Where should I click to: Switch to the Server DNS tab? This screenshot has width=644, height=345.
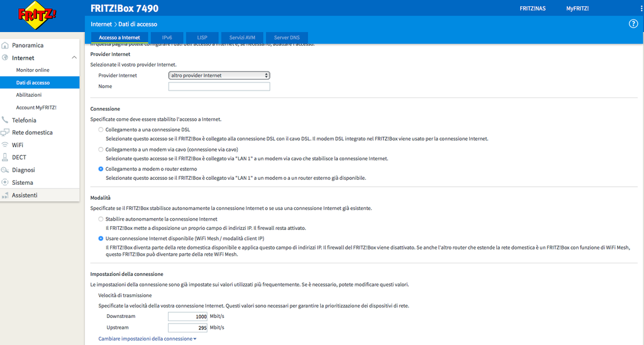pos(287,37)
